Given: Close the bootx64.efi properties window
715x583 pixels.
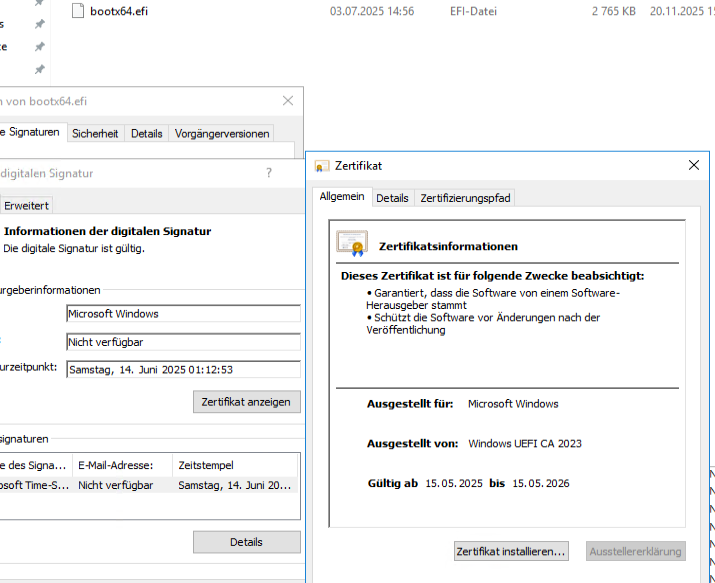Looking at the screenshot, I should pos(288,101).
